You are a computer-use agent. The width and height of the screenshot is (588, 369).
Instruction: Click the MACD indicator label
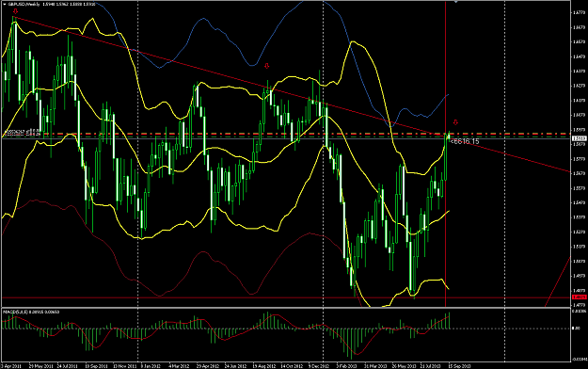pyautogui.click(x=31, y=312)
